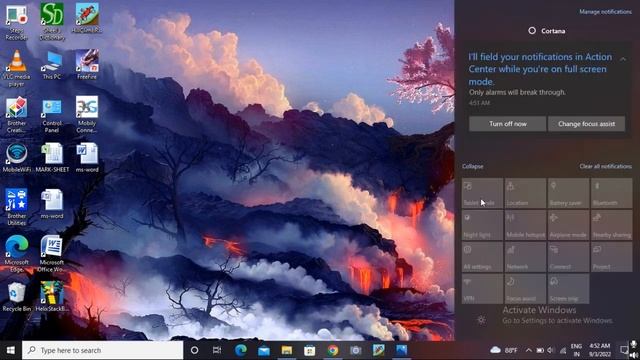Toggle Night light tile
Image resolution: width=640 pixels, height=360 pixels.
(x=482, y=225)
